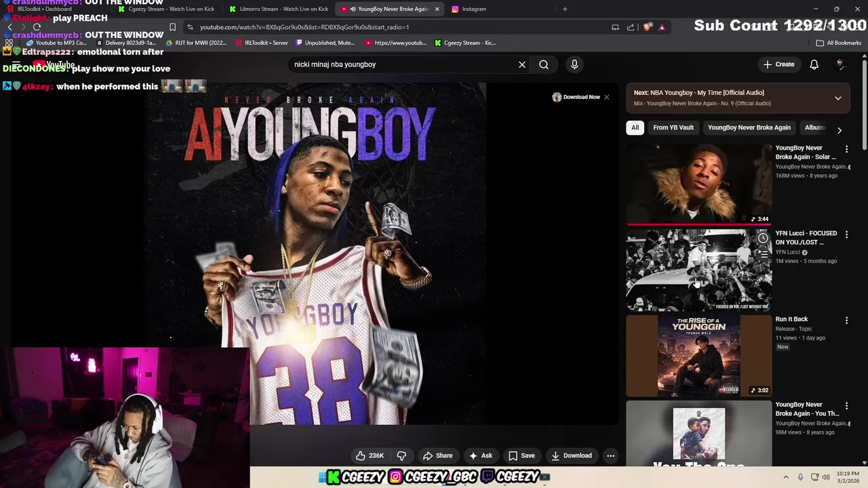Open the Unpublished, Mute... bookmark
Image resolution: width=868 pixels, height=488 pixels.
coord(325,43)
